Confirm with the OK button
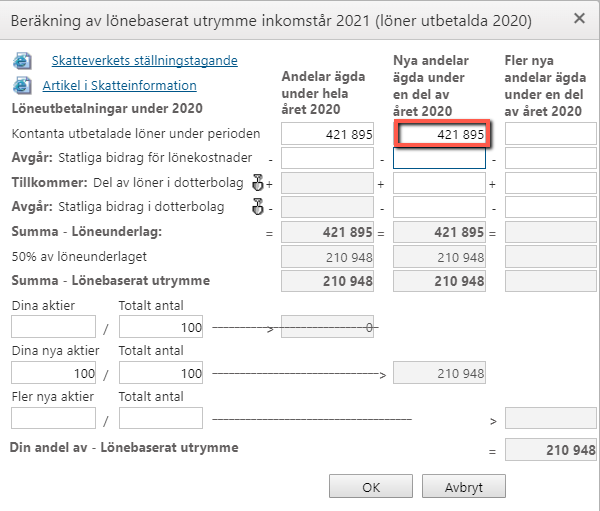The width and height of the screenshot is (600, 511). pos(371,487)
